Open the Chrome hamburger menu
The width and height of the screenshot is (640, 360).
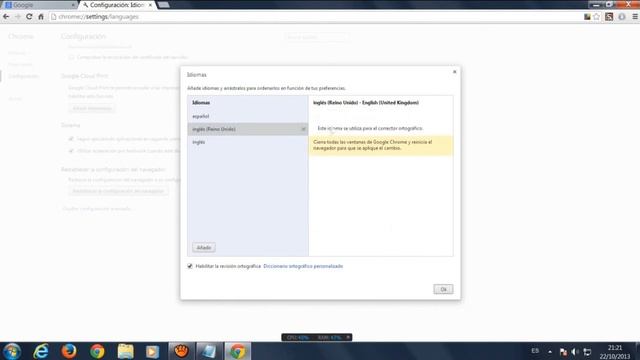point(635,17)
